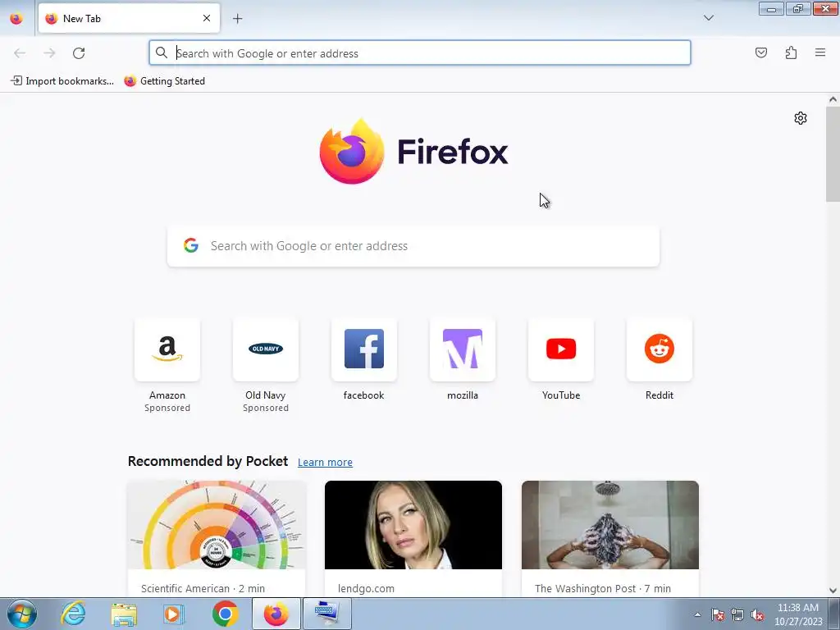Click the page search box with Google logo

point(413,246)
